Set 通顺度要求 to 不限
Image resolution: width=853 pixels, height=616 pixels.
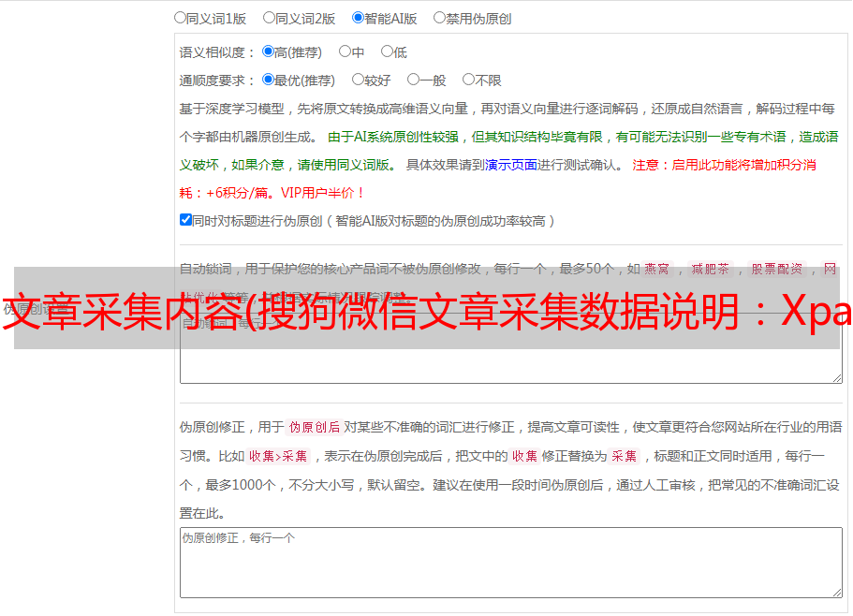pyautogui.click(x=468, y=80)
